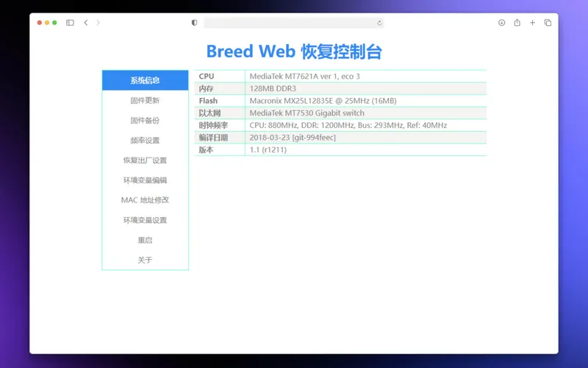Viewport: 588px width, 368px height.
Task: Open the 环境变量编辑 menu item
Action: point(145,180)
